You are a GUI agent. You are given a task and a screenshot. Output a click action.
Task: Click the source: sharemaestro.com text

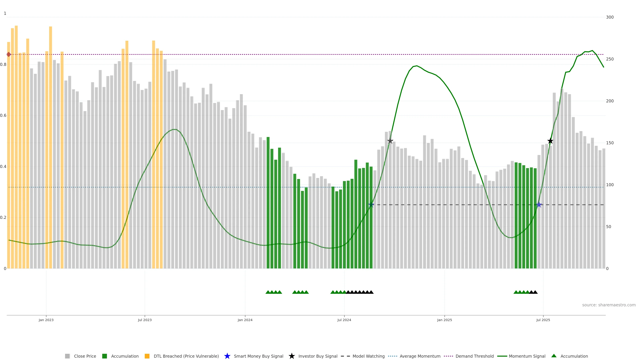[609, 305]
